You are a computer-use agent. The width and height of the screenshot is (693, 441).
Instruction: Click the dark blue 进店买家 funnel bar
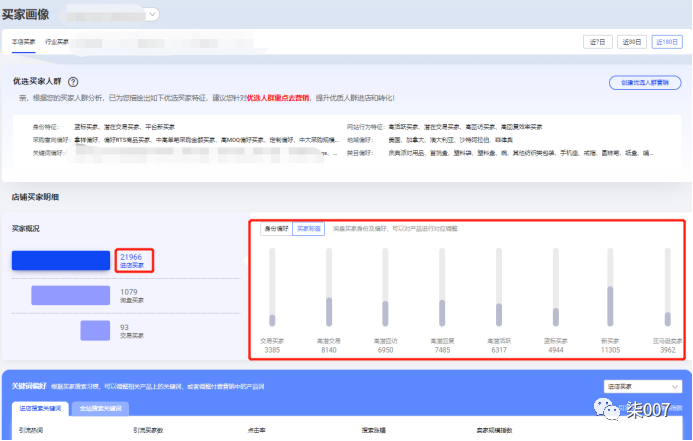coord(60,260)
